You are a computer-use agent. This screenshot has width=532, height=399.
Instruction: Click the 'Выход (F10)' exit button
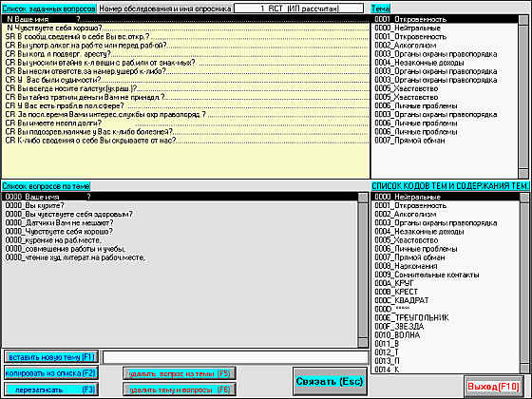[493, 387]
